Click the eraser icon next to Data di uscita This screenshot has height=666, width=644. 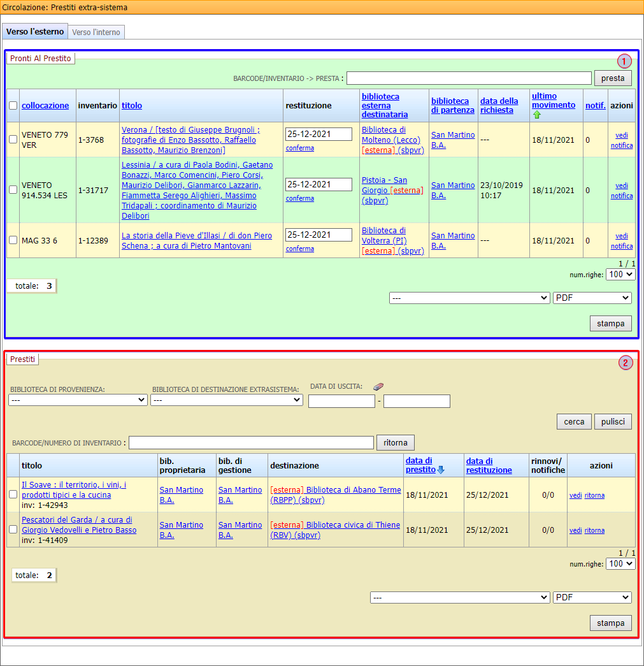coord(378,386)
